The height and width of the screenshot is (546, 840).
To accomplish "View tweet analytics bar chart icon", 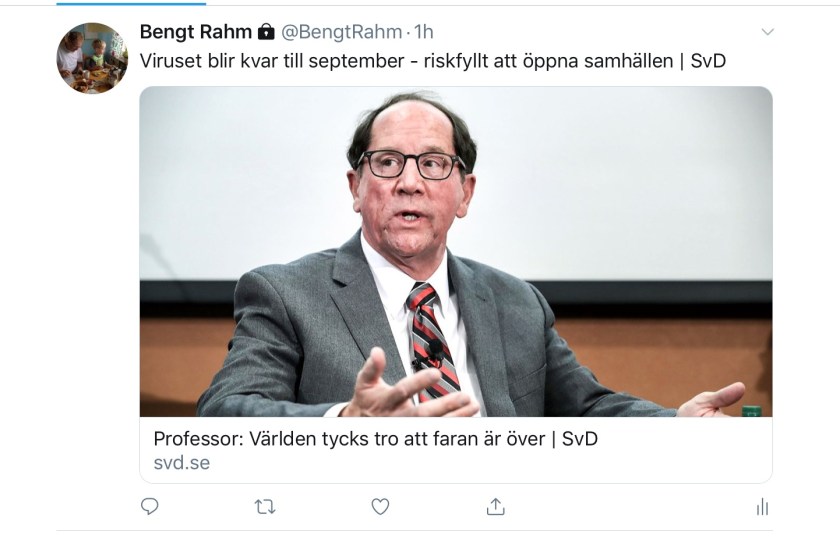I will point(762,507).
